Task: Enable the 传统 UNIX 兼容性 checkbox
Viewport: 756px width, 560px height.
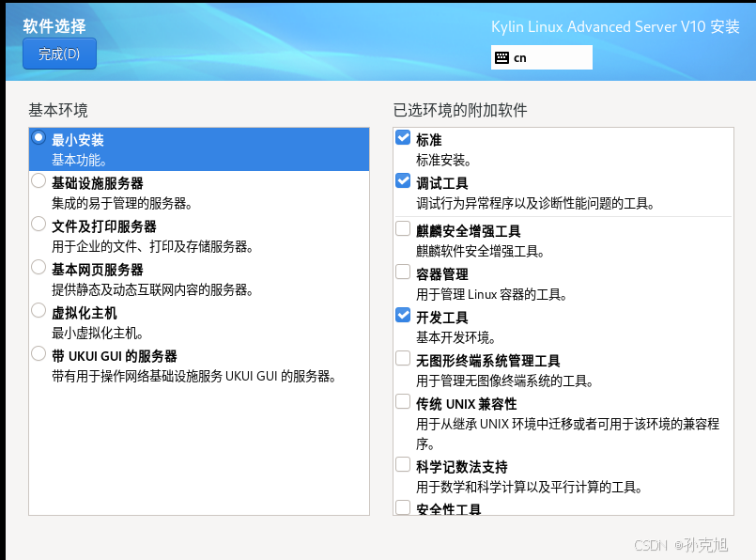Action: tap(403, 401)
